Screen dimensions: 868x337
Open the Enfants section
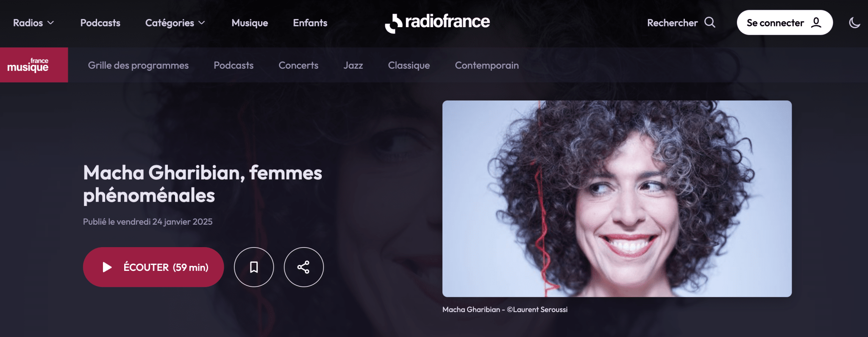(x=310, y=23)
